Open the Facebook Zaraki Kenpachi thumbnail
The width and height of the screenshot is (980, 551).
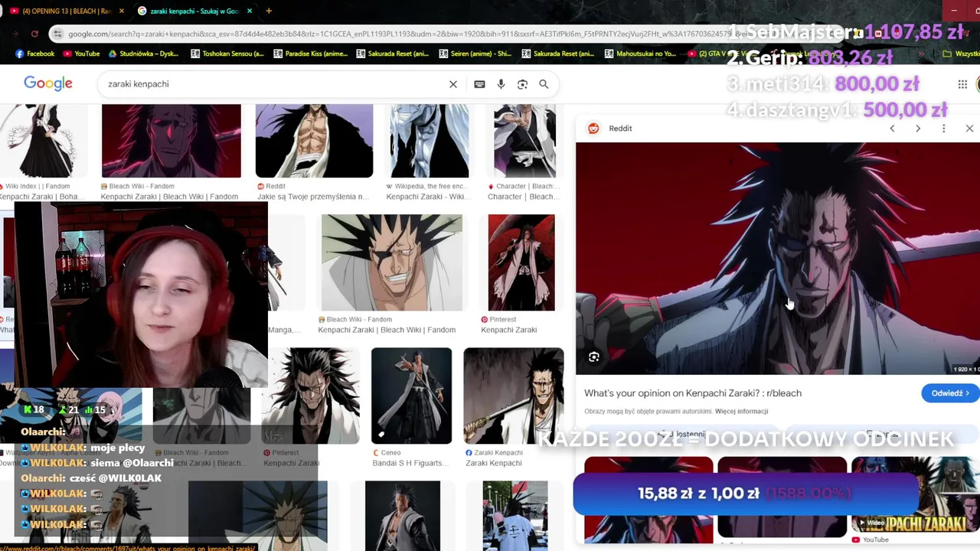pos(514,396)
